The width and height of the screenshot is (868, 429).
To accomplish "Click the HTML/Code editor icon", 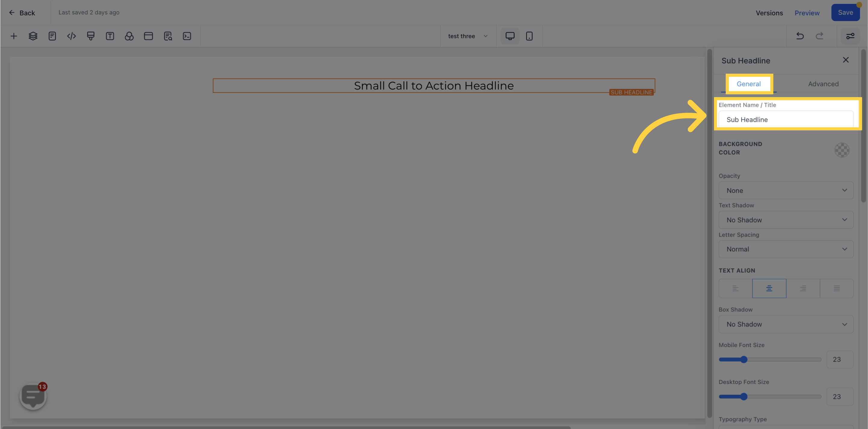I will [71, 36].
